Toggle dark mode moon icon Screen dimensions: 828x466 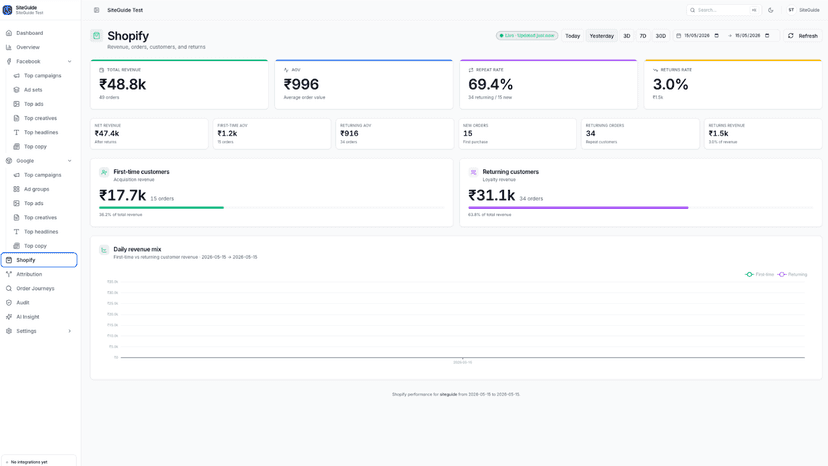770,10
